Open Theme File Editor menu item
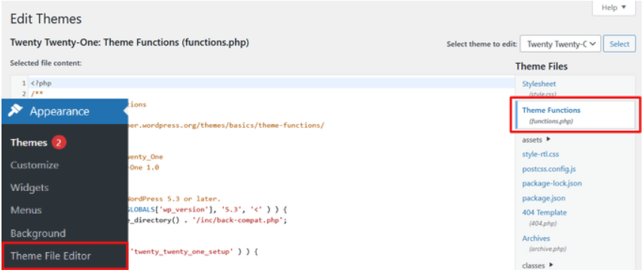This screenshot has height=273, width=644. 50,256
